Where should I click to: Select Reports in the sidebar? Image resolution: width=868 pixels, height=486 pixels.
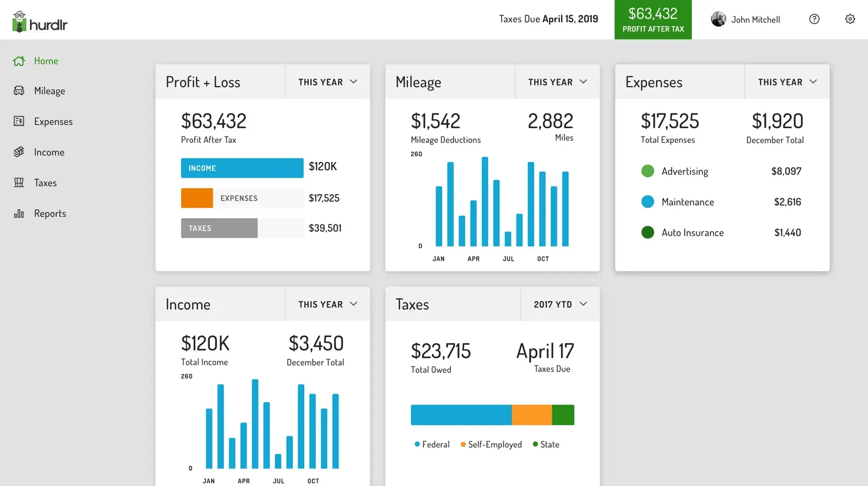50,214
